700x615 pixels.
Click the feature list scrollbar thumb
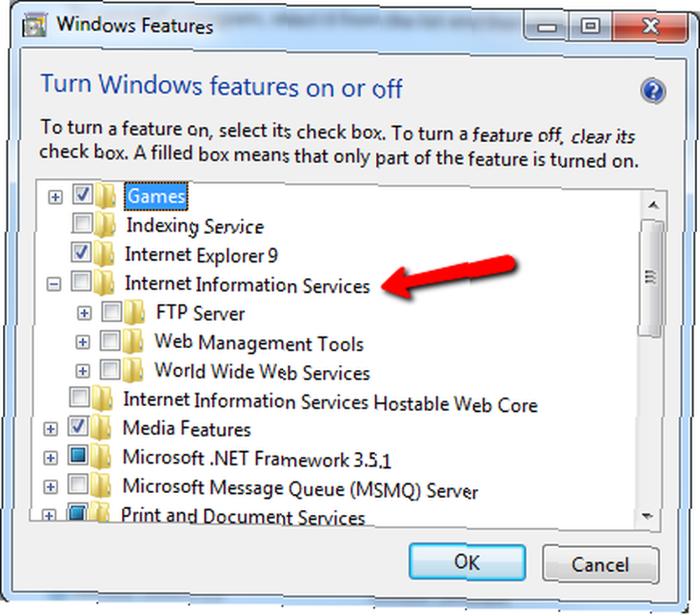tap(651, 278)
